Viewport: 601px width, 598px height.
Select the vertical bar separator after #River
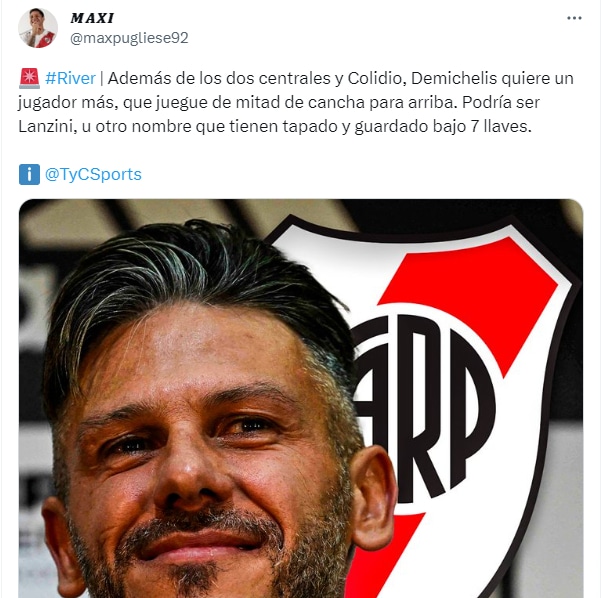coord(102,78)
